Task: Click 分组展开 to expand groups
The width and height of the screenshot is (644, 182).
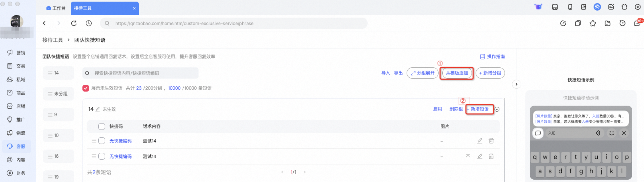Action: [423, 73]
